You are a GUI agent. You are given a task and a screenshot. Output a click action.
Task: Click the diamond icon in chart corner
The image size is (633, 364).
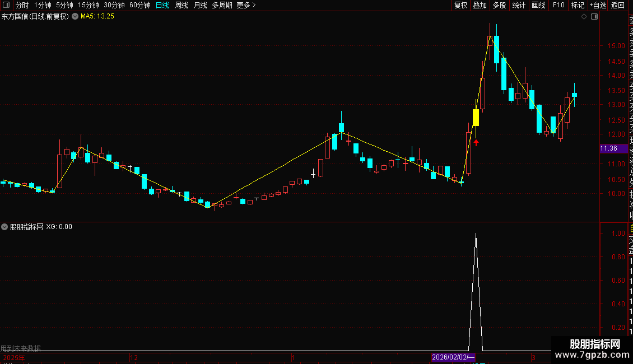click(x=584, y=17)
